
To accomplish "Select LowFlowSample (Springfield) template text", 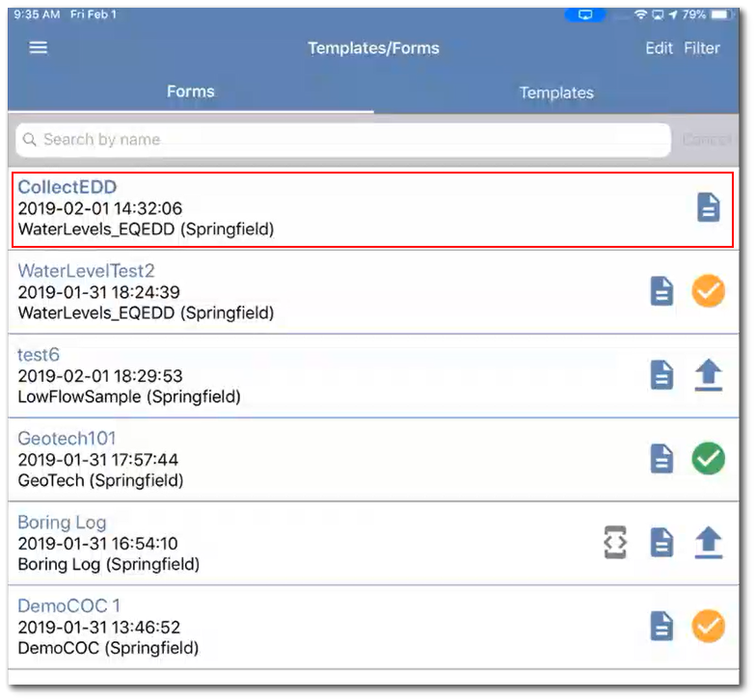I will [x=129, y=397].
